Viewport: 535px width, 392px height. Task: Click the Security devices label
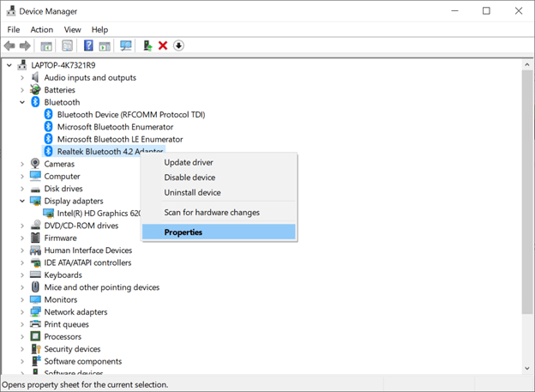[x=72, y=348]
